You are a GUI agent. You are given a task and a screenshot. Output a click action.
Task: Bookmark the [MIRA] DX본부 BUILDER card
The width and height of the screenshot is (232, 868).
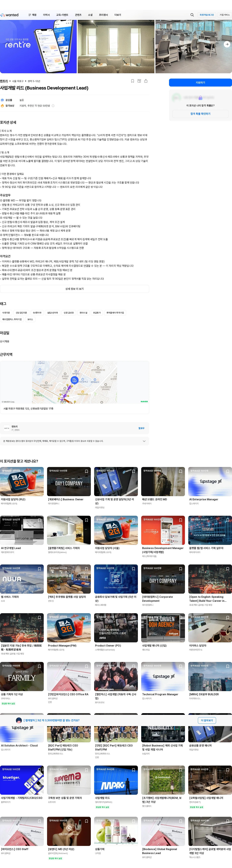click(228, 666)
